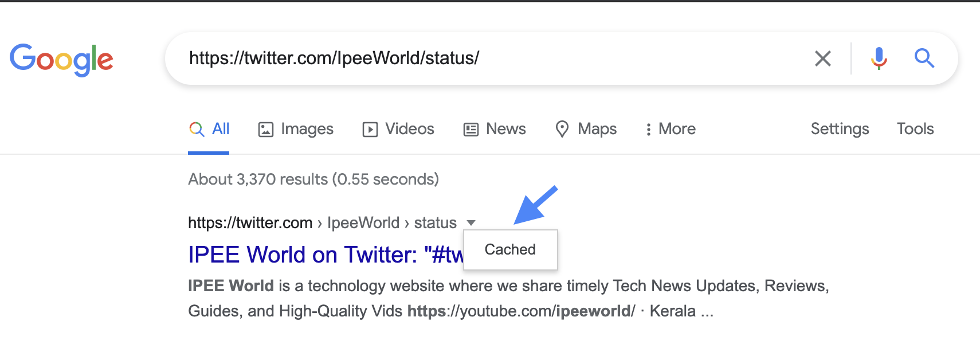Select the Maps pin icon
The image size is (980, 360).
coord(563,130)
